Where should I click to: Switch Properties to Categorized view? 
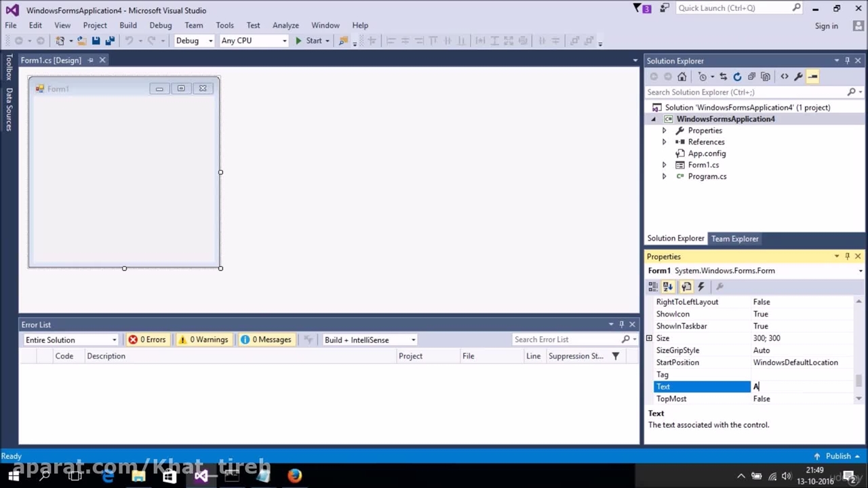click(653, 287)
